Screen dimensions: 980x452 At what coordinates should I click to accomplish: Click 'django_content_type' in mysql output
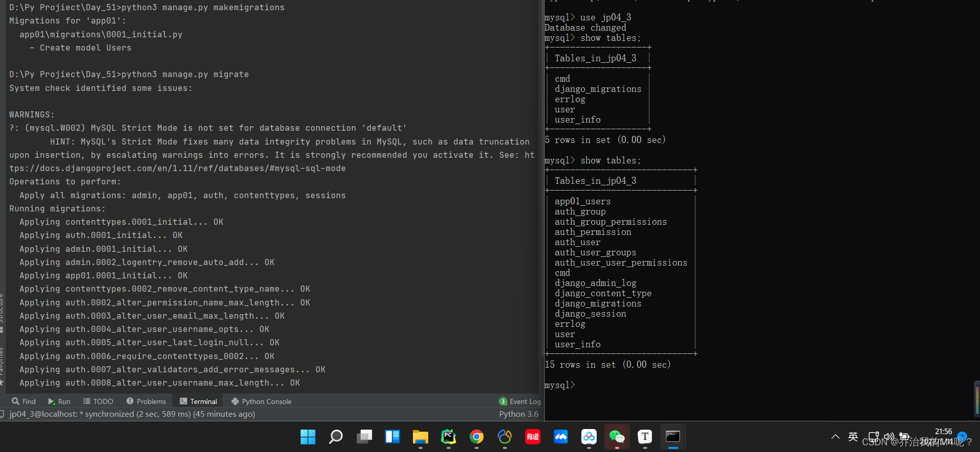click(x=603, y=293)
